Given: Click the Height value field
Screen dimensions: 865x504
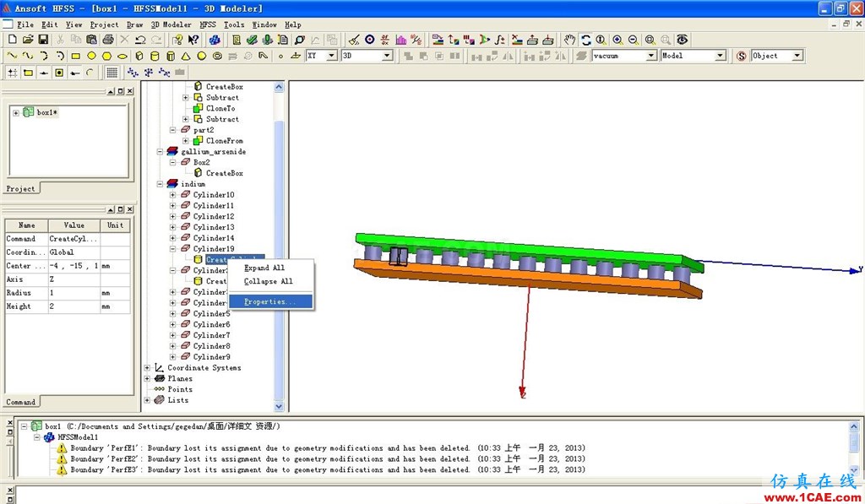Looking at the screenshot, I should click(x=74, y=306).
